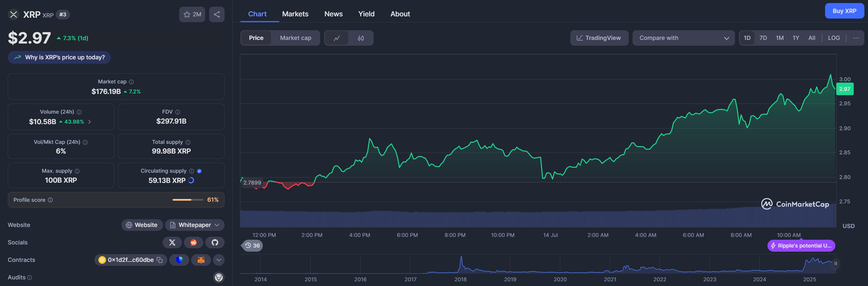Open the XRP Website link

142,225
